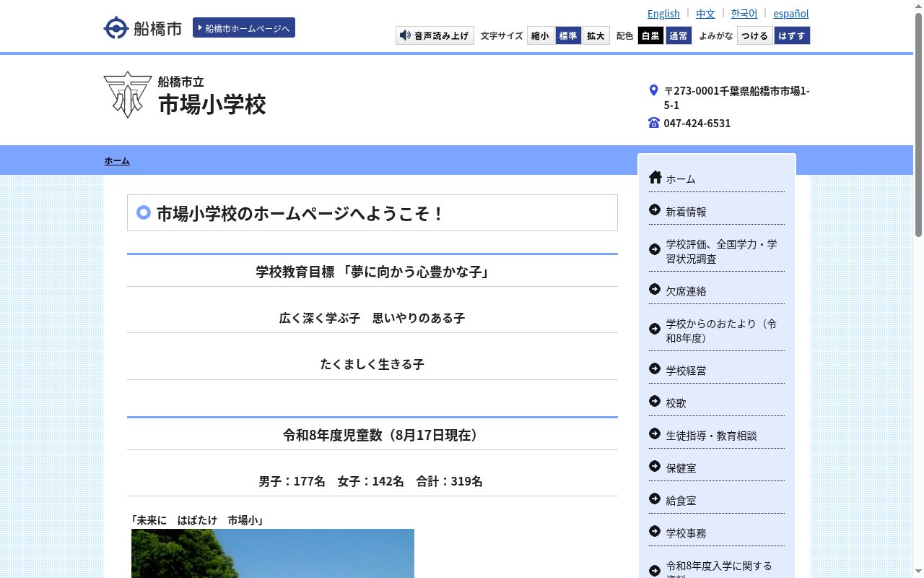Click the 船橋市ホームページへ button
The width and height of the screenshot is (924, 578).
point(244,27)
